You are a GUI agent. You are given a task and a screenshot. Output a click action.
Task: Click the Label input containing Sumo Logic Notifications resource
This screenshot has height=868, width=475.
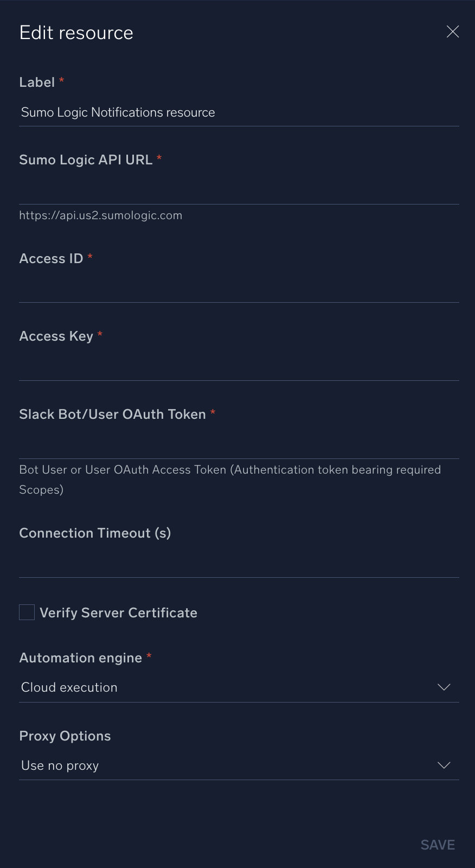tap(239, 112)
